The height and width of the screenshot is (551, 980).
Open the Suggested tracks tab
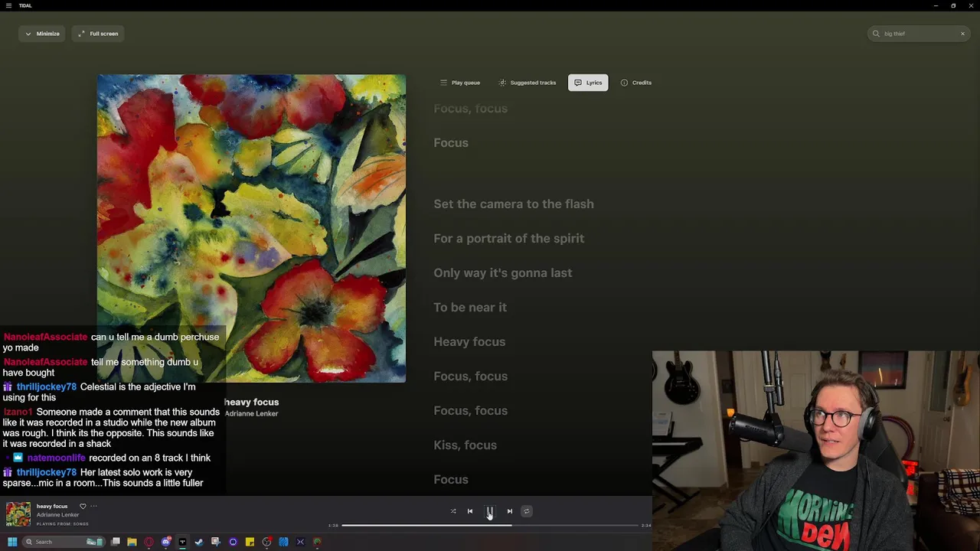(x=527, y=83)
